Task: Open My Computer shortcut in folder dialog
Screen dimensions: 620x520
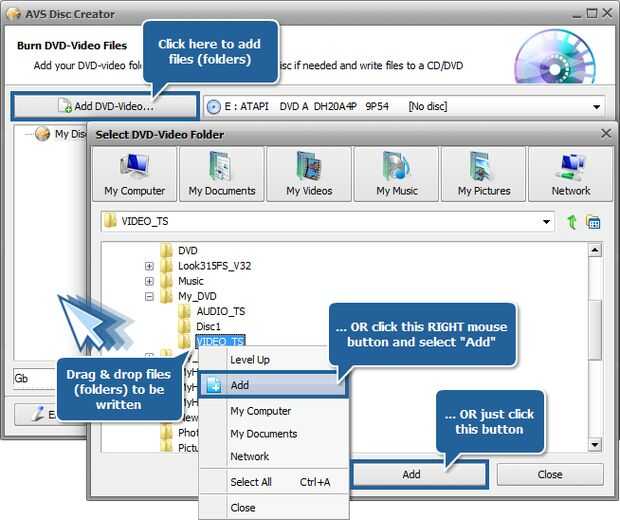Action: tap(134, 174)
